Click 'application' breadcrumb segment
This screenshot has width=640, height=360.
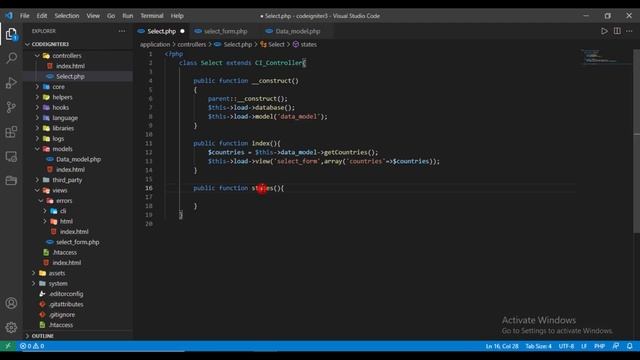pyautogui.click(x=155, y=44)
